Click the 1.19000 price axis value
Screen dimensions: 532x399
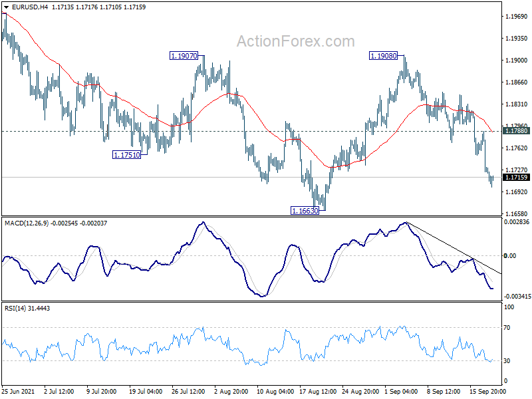coord(517,61)
